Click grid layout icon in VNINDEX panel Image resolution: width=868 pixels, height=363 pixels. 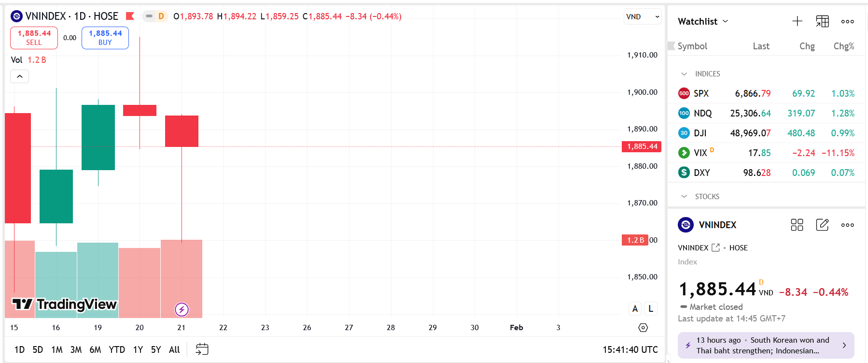797,225
